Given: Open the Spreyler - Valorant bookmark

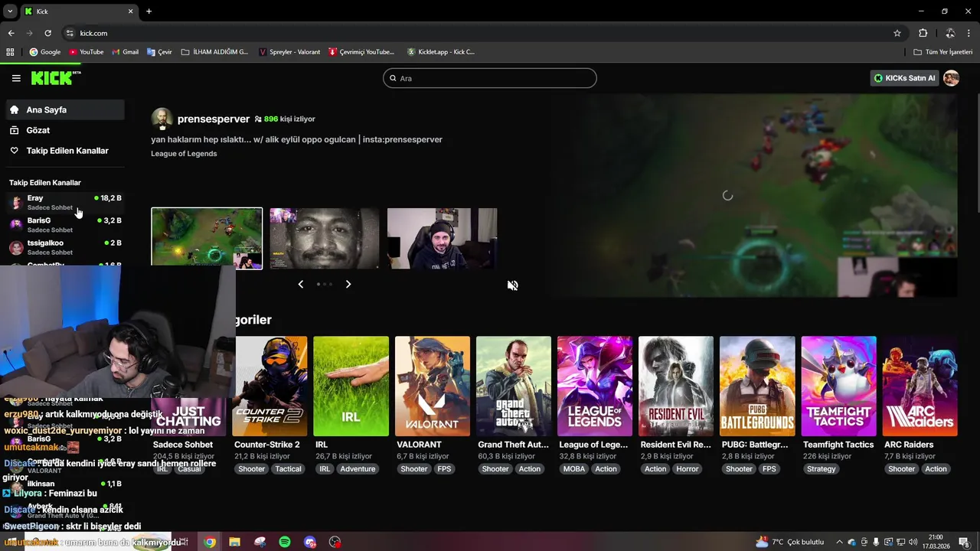Looking at the screenshot, I should click(x=289, y=52).
